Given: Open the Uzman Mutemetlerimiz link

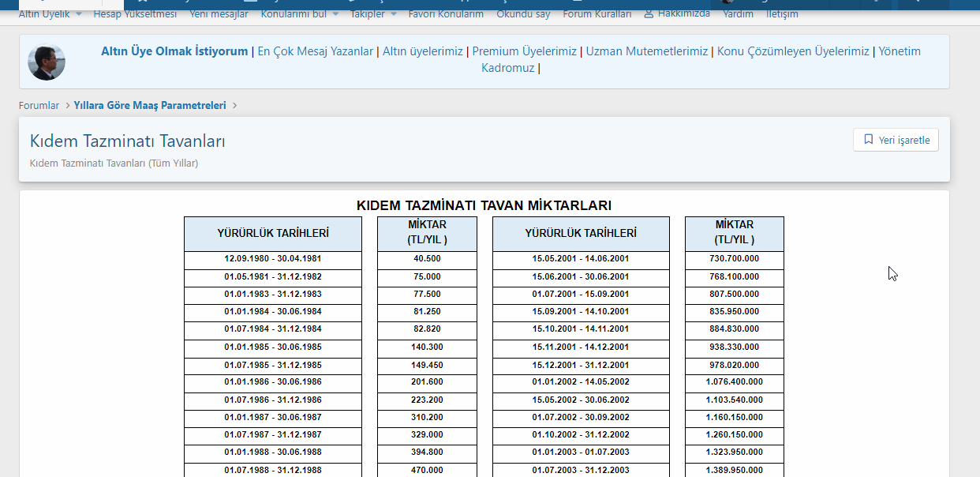Looking at the screenshot, I should [x=647, y=51].
